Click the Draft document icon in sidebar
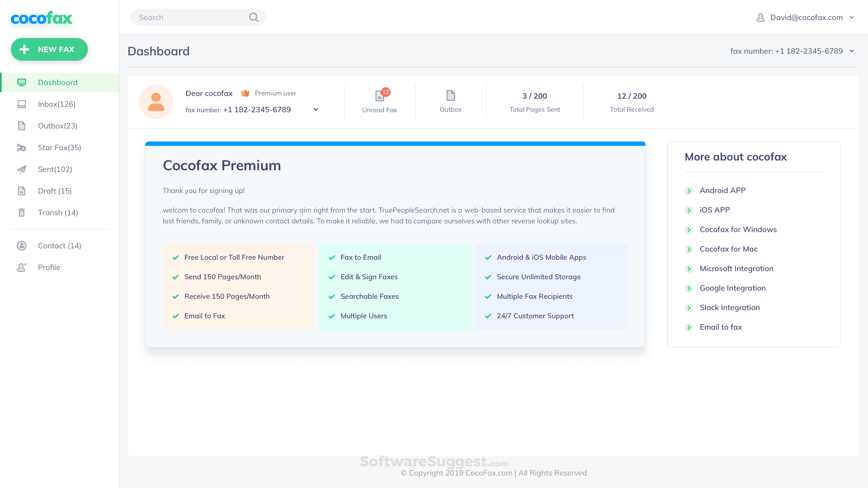 22,191
